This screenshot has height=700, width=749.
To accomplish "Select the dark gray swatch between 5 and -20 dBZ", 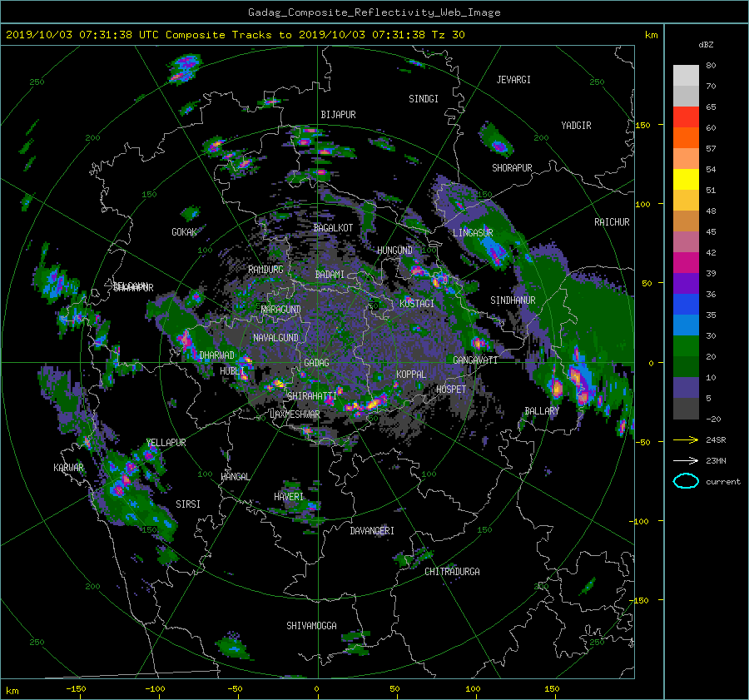I will click(686, 408).
